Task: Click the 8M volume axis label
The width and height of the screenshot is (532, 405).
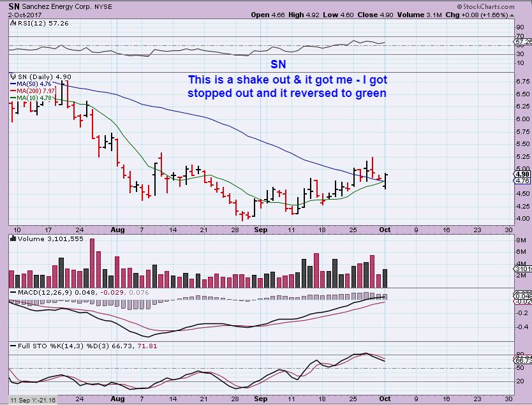Action: 521,240
